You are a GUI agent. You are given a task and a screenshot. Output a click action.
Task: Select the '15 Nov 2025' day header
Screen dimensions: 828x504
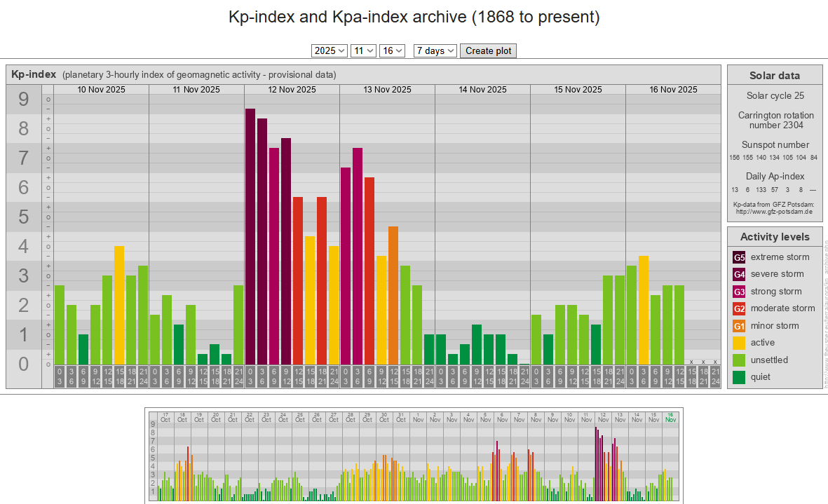578,90
